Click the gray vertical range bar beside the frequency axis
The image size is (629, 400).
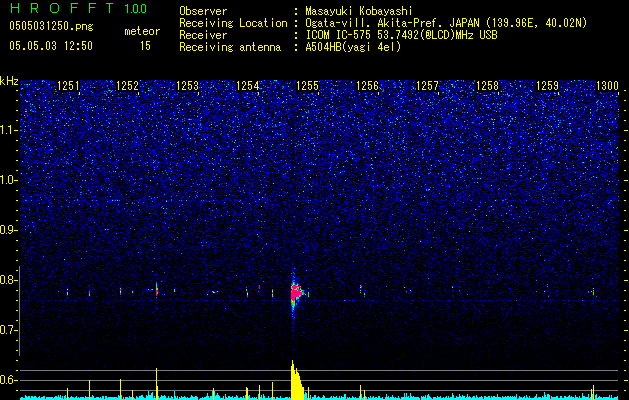tap(19, 311)
